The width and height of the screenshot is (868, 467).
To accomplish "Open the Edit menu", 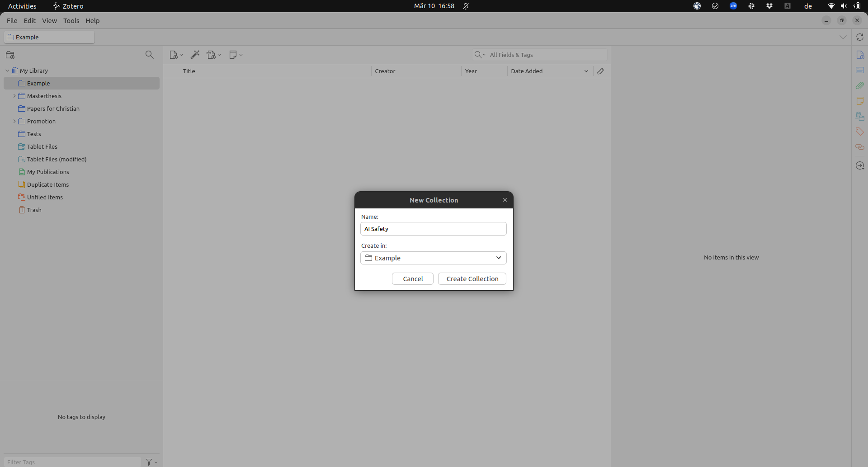I will click(29, 21).
